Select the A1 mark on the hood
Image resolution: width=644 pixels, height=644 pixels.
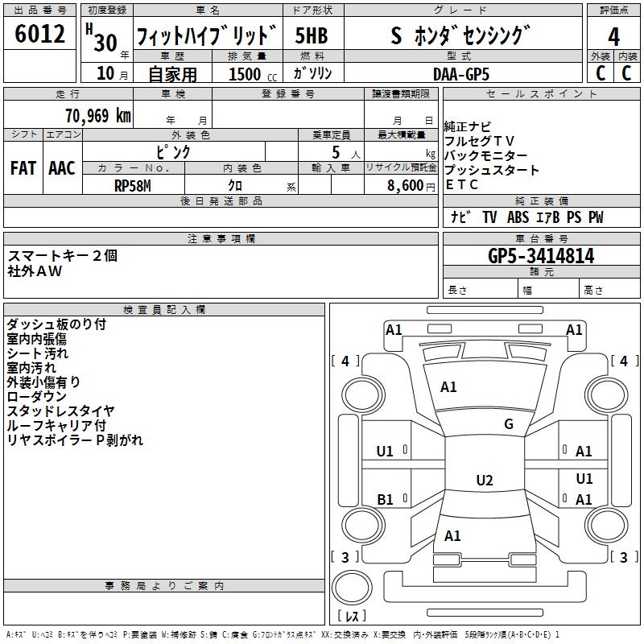(x=448, y=387)
